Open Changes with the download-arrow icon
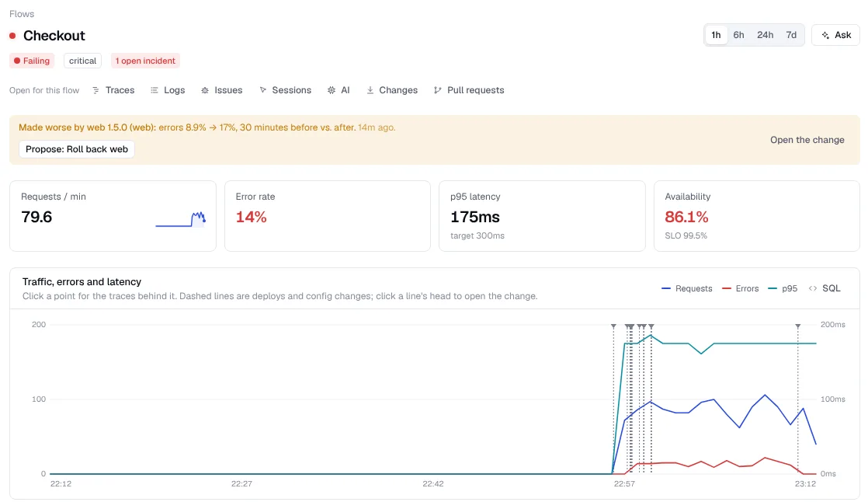This screenshot has height=502, width=868. (x=392, y=90)
